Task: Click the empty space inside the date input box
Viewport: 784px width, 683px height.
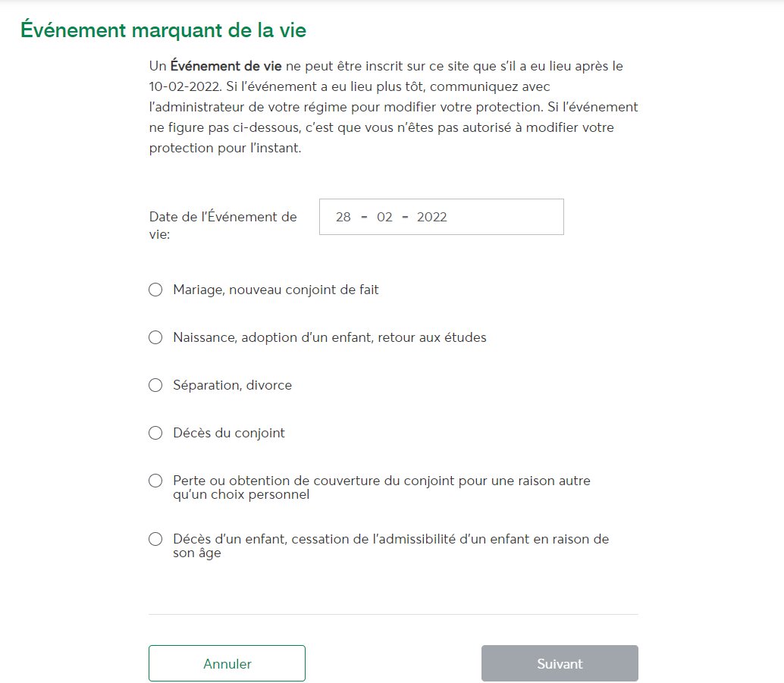Action: [505, 217]
